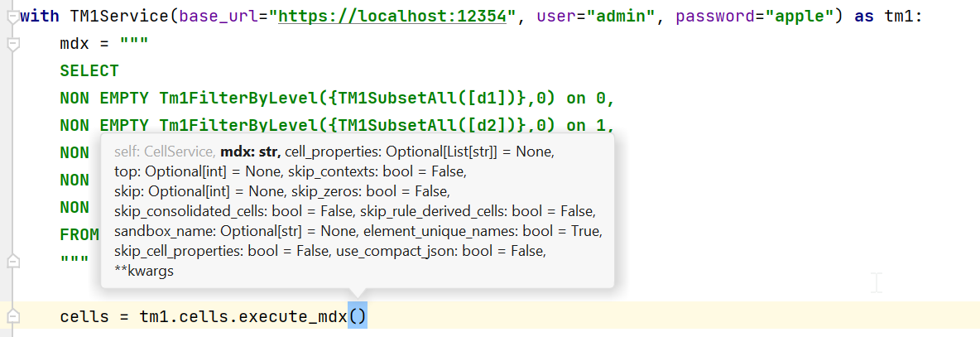This screenshot has height=337, width=980.
Task: Collapse the with TM1Service block fold marker
Action: click(x=12, y=17)
